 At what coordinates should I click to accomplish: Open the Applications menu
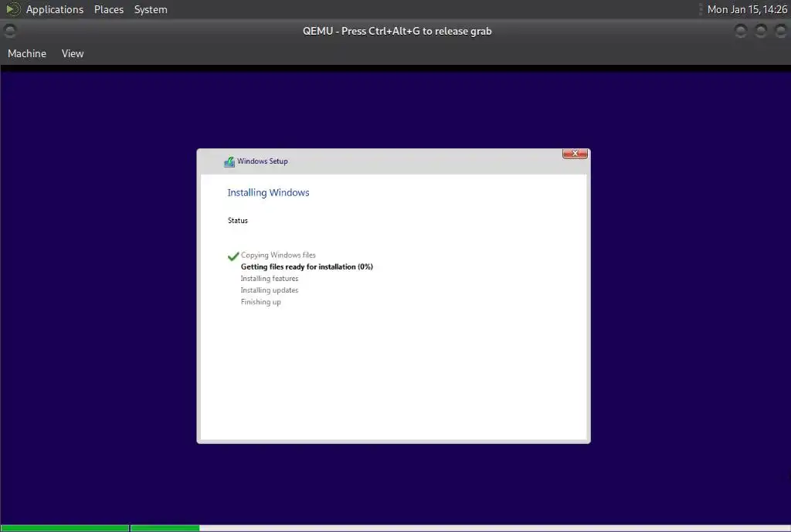click(55, 9)
